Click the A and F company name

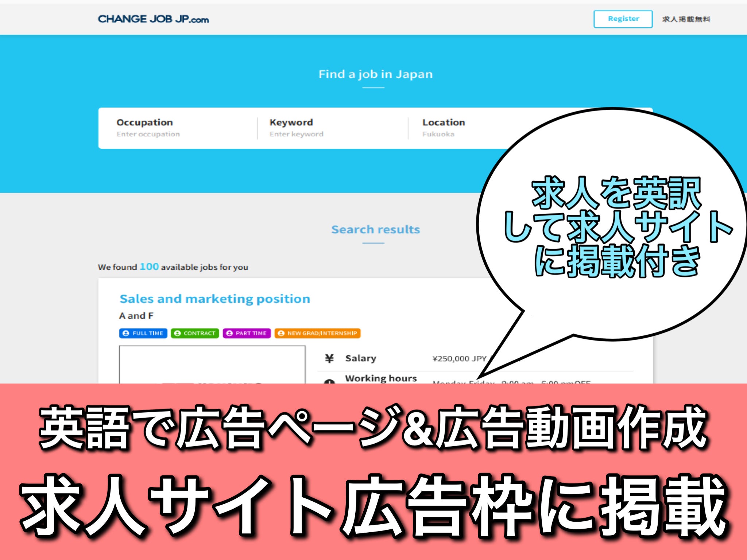click(136, 316)
